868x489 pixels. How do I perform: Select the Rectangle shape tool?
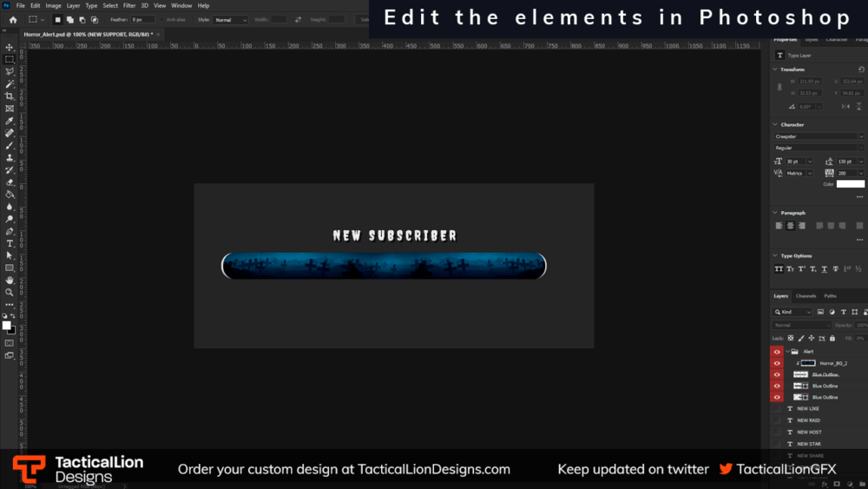pos(10,268)
